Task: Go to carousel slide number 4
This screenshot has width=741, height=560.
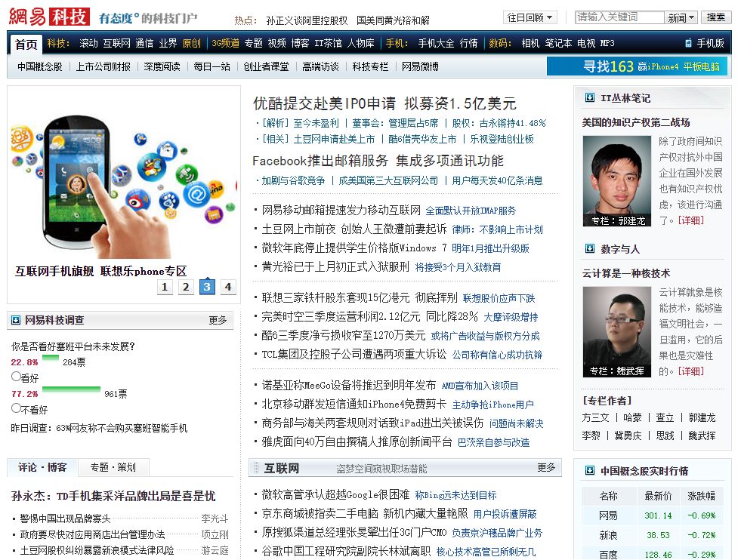Action: point(228,287)
